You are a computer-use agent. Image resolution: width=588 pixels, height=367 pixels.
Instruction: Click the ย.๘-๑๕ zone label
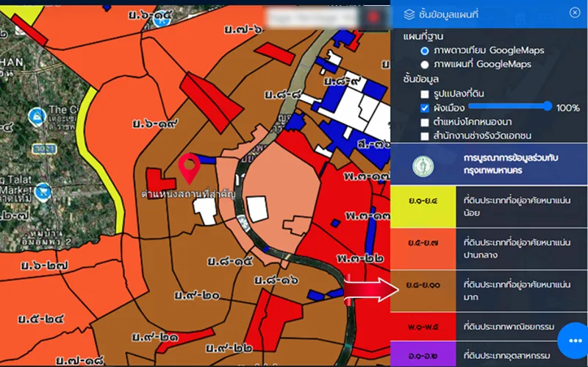pyautogui.click(x=230, y=261)
